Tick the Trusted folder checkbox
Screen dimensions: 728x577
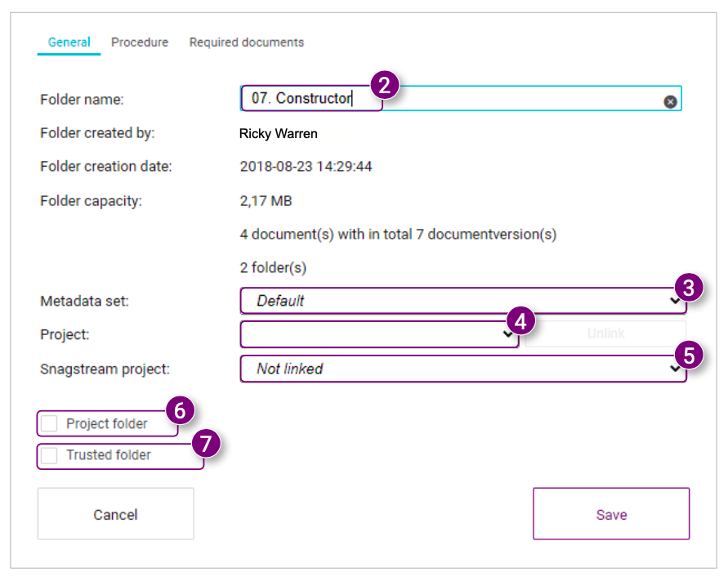(50, 455)
